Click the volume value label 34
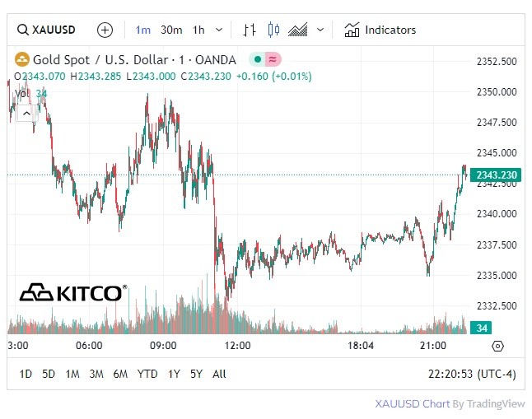Image resolution: width=532 pixels, height=419 pixels. point(482,328)
